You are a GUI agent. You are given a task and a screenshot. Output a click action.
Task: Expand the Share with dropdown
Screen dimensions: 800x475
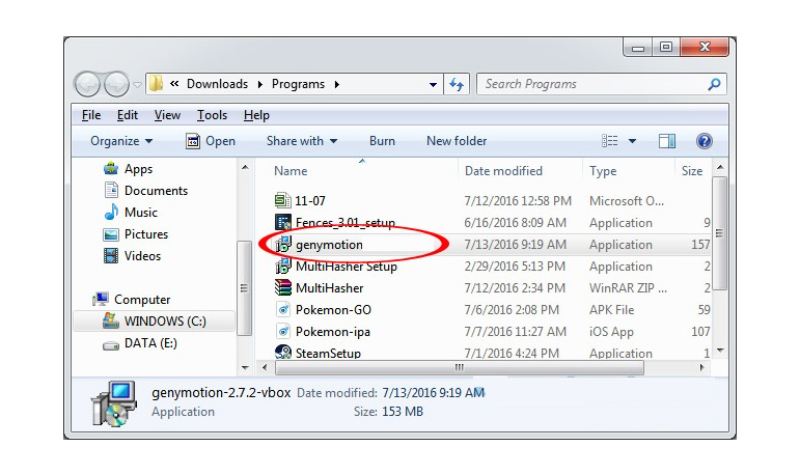tap(302, 141)
